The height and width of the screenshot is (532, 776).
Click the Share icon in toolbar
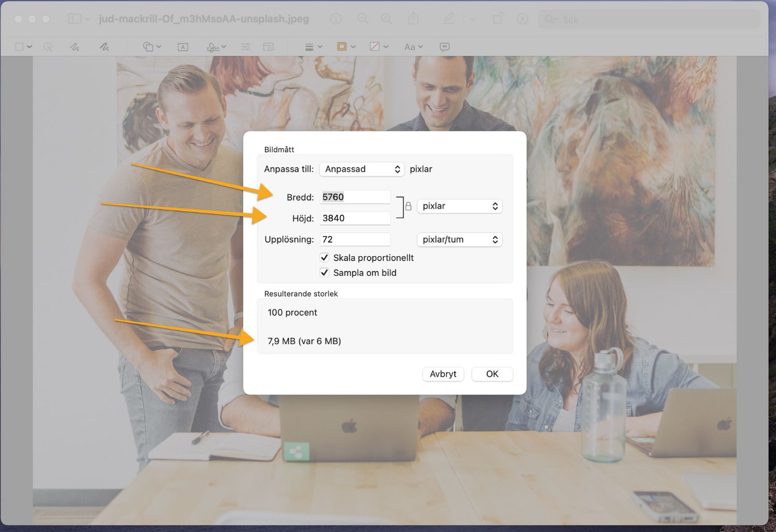tap(413, 19)
